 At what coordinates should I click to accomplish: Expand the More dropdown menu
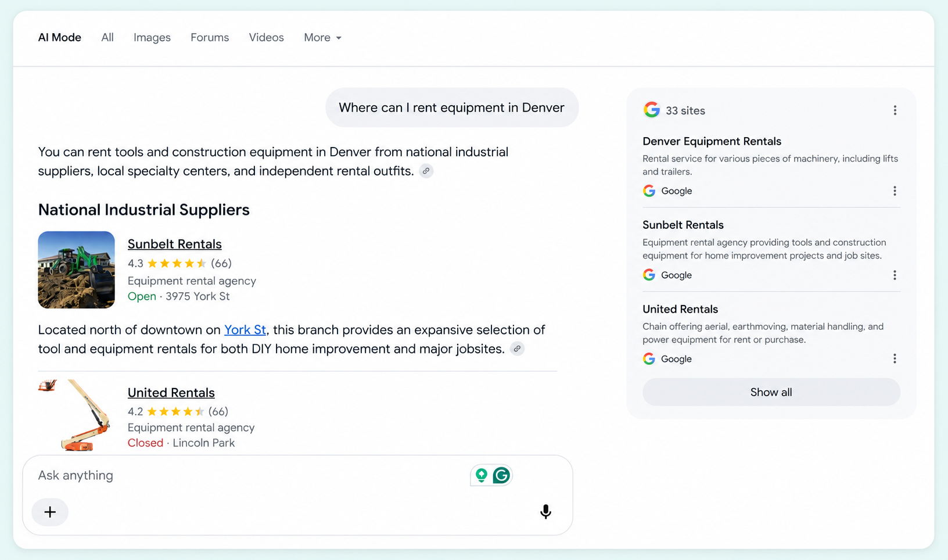click(x=322, y=37)
